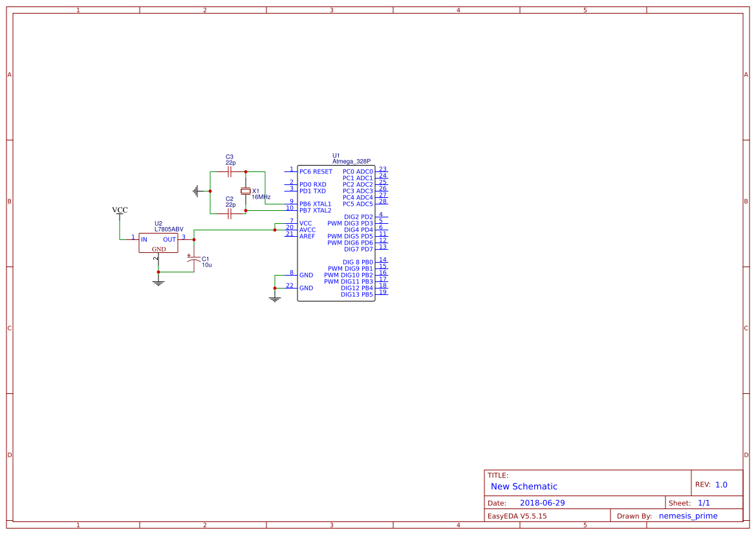The image size is (756, 535).
Task: Click the nemesis_prime author name
Action: click(x=689, y=516)
